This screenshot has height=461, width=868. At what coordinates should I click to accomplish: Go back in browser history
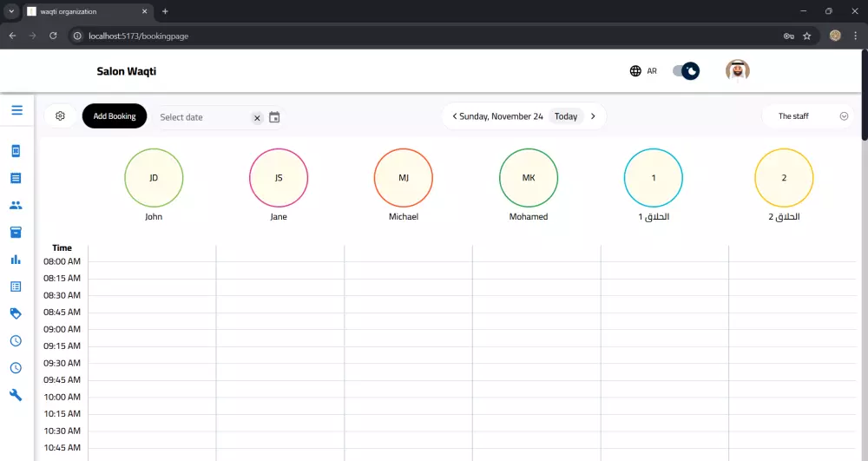[x=12, y=36]
